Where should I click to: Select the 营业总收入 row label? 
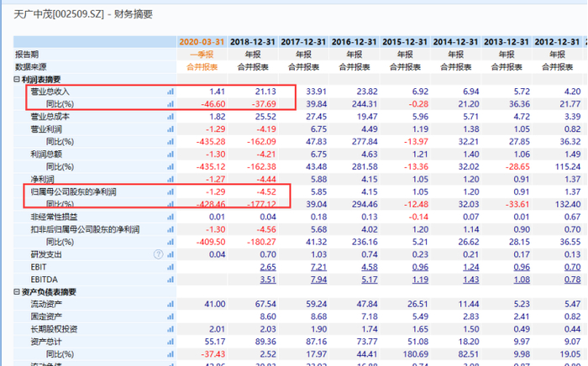pyautogui.click(x=50, y=91)
